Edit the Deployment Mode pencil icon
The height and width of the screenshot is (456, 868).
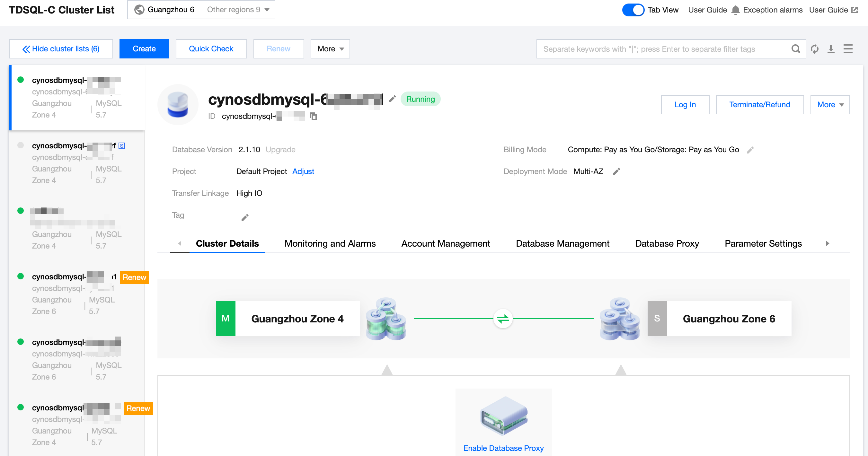617,171
